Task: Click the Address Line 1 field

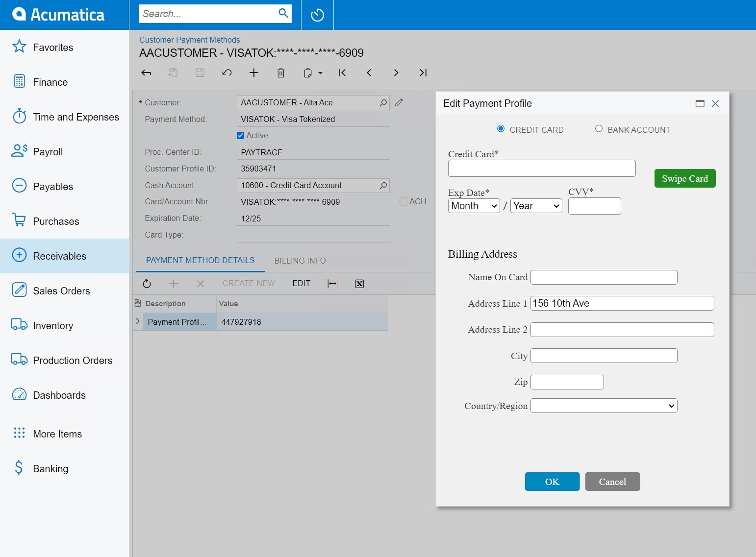Action: pos(622,303)
